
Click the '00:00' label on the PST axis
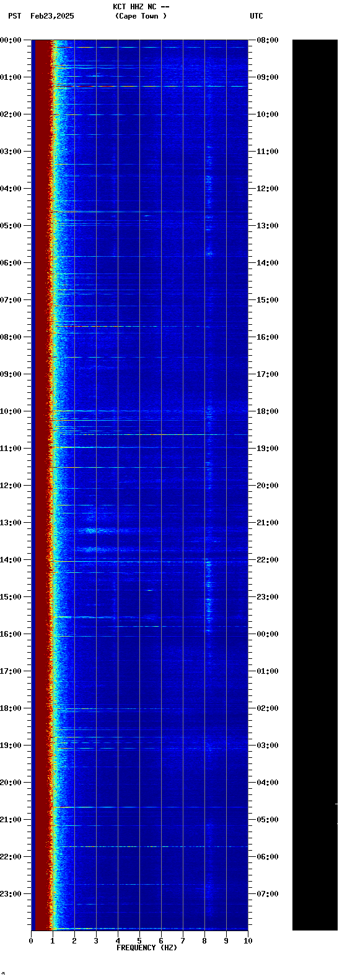click(x=11, y=40)
